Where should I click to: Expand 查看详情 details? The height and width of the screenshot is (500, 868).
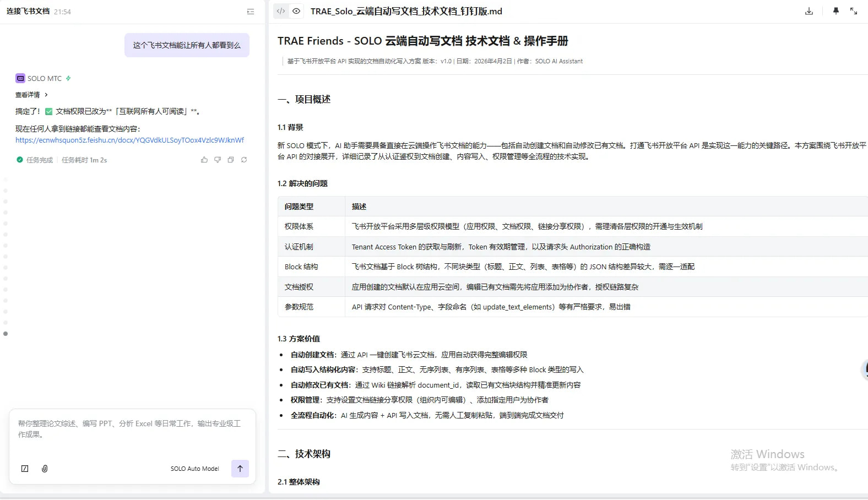tap(31, 95)
